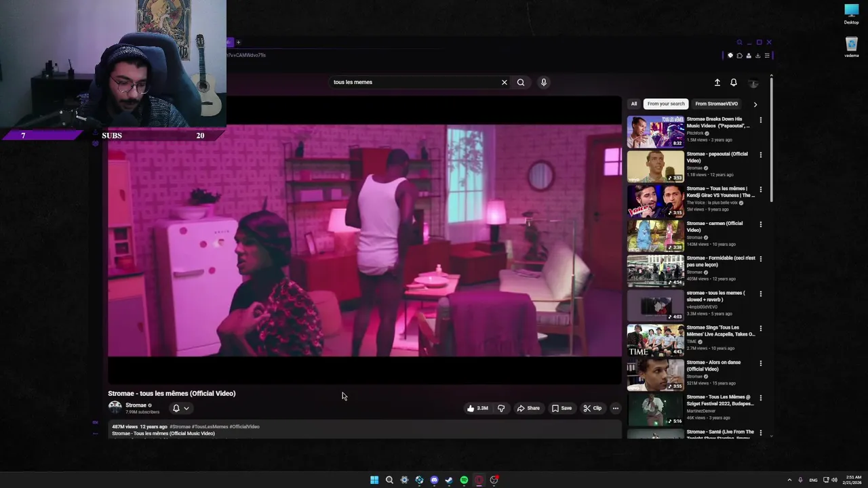This screenshot has width=868, height=488.
Task: Clear the YouTube search text with the X
Action: (x=504, y=82)
